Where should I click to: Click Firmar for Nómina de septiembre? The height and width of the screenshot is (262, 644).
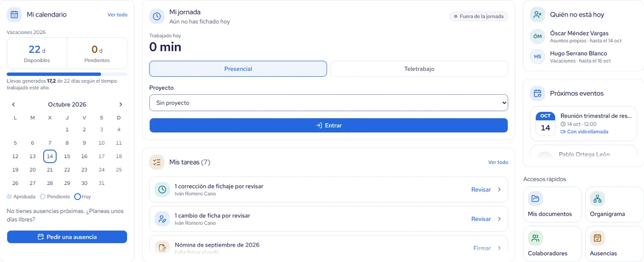click(x=482, y=248)
